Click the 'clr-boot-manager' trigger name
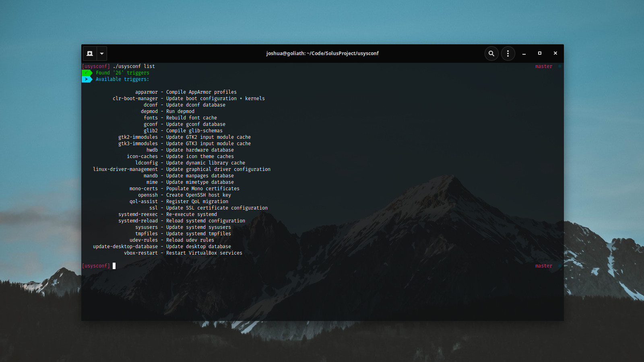644x362 pixels. (x=135, y=99)
